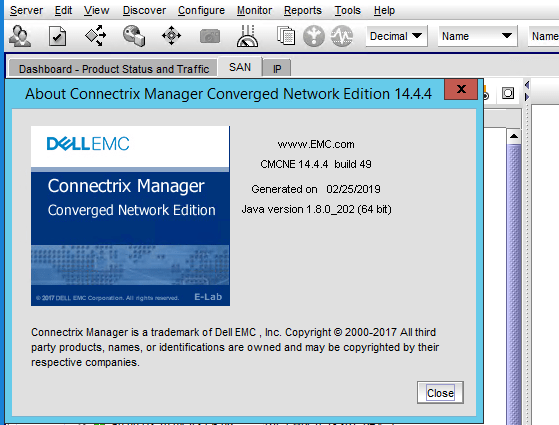559x425 pixels.
Task: Click the square-with-circle icon behind dialog
Action: coord(508,93)
